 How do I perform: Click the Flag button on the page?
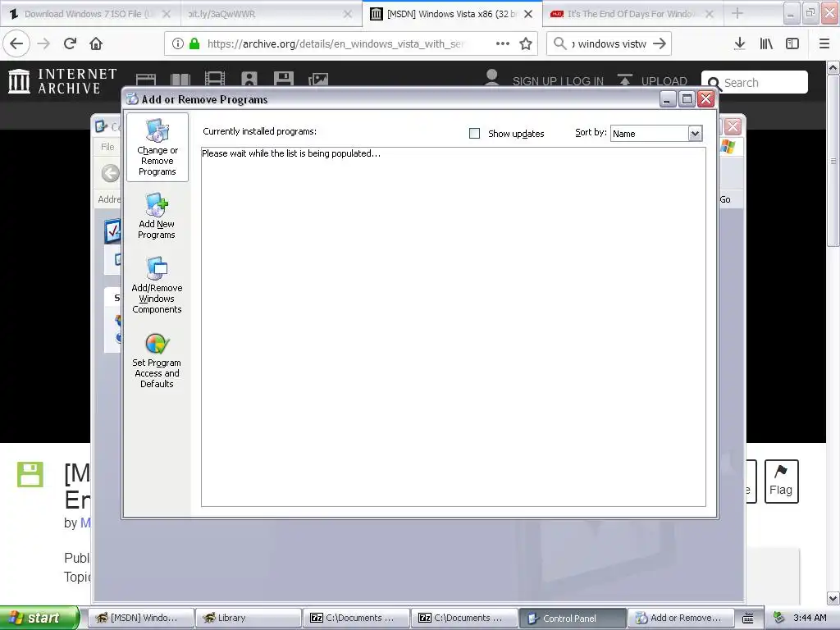pos(781,481)
